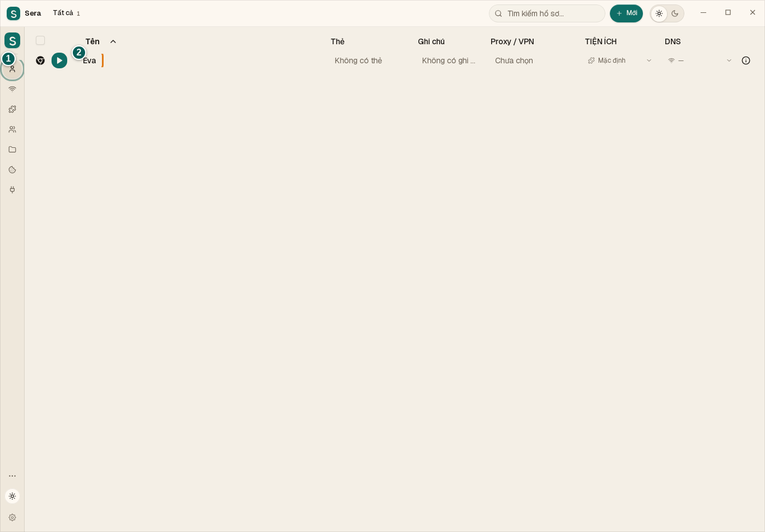Launch the Eva profile with play button
This screenshot has height=532, width=765.
point(59,60)
